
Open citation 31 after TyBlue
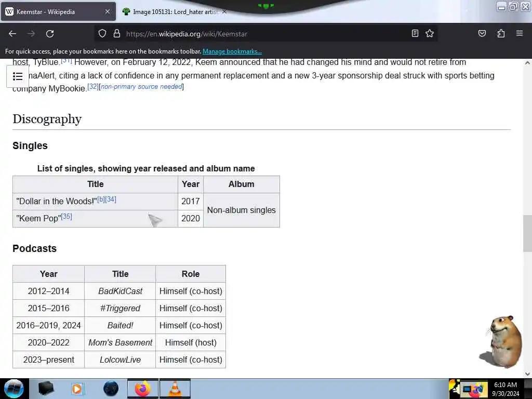[x=66, y=60]
